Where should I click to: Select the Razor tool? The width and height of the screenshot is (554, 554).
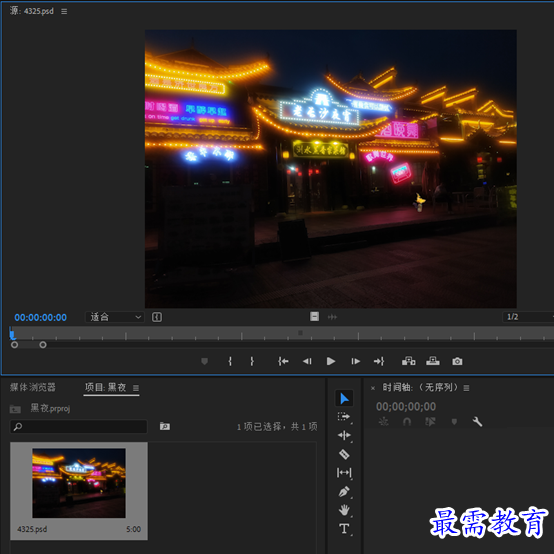[344, 454]
